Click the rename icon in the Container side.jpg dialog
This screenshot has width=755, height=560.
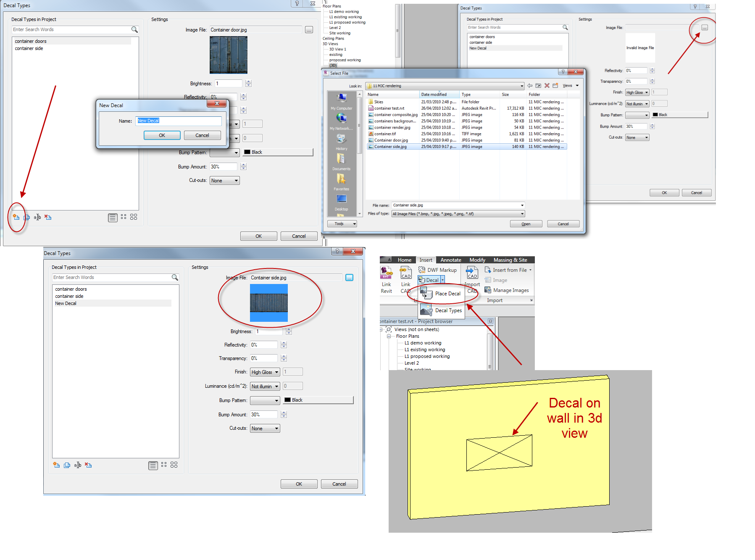(x=78, y=465)
